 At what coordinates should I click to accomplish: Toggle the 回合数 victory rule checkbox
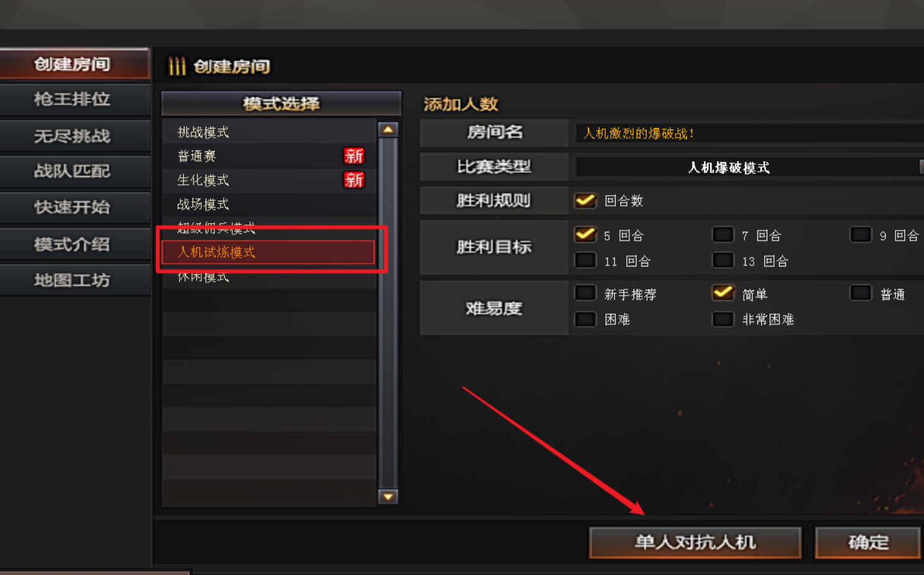click(x=585, y=200)
